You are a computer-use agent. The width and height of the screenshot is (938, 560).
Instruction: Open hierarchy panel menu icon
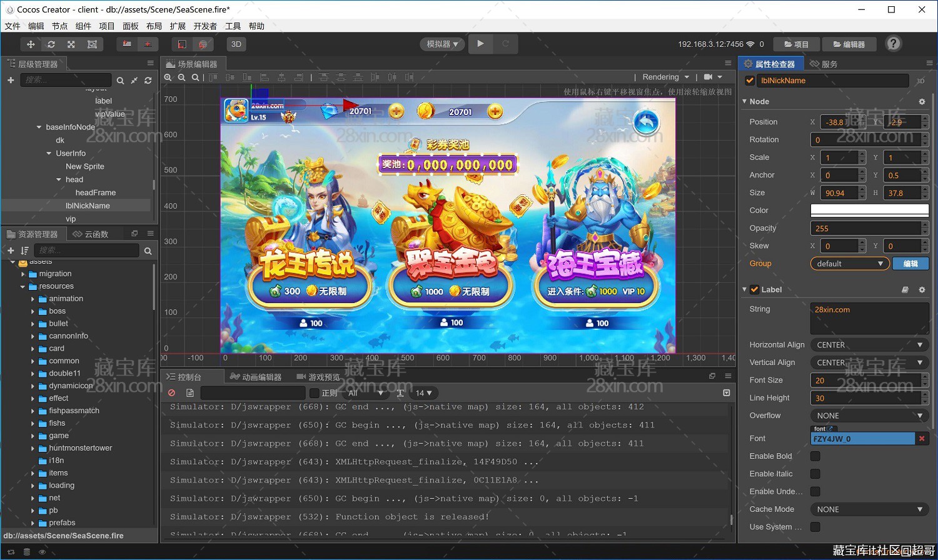151,63
